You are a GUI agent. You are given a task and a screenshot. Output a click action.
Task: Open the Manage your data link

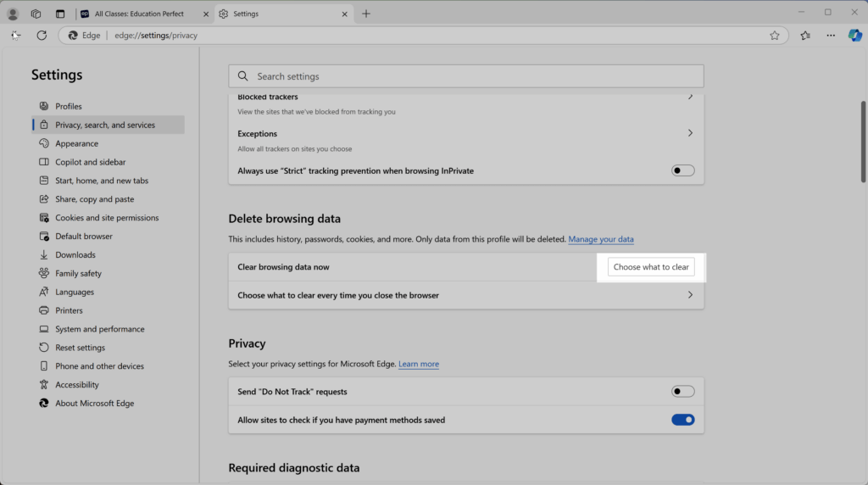(x=601, y=239)
